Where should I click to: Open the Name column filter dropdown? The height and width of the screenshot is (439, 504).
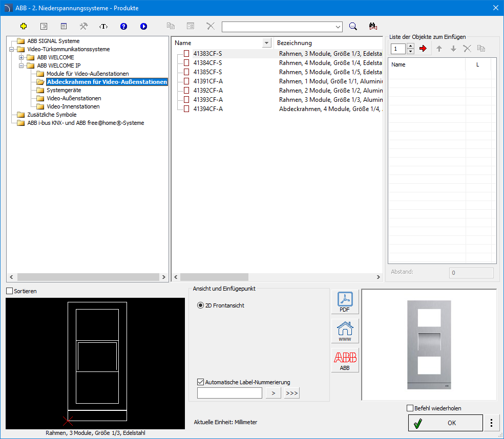(x=266, y=43)
